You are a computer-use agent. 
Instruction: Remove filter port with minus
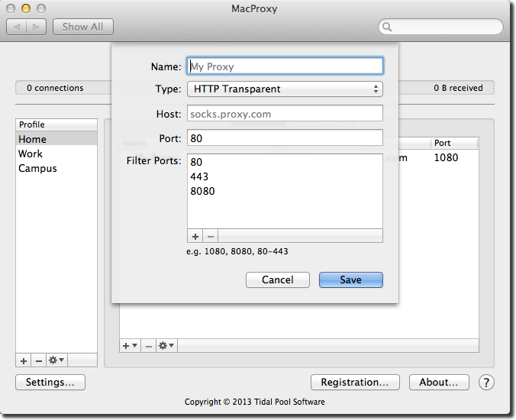click(x=211, y=236)
